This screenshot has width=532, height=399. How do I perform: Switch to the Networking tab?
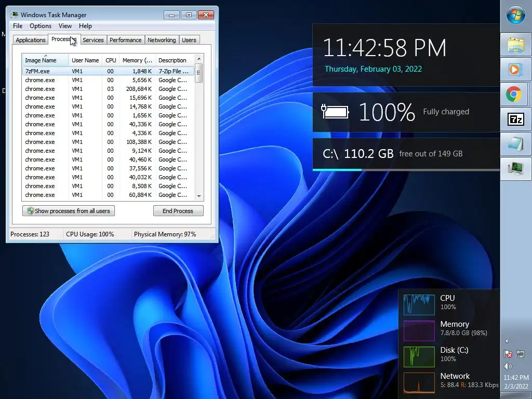click(x=162, y=40)
